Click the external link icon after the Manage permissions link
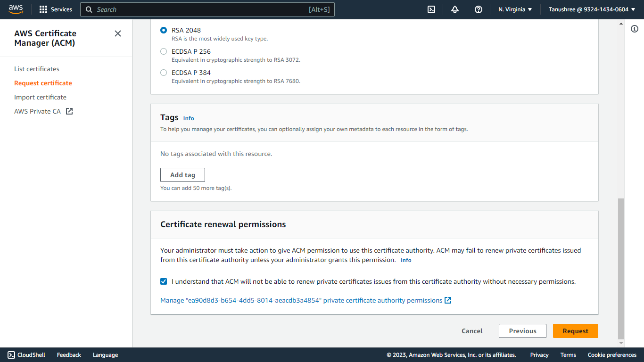644x362 pixels. click(x=448, y=300)
